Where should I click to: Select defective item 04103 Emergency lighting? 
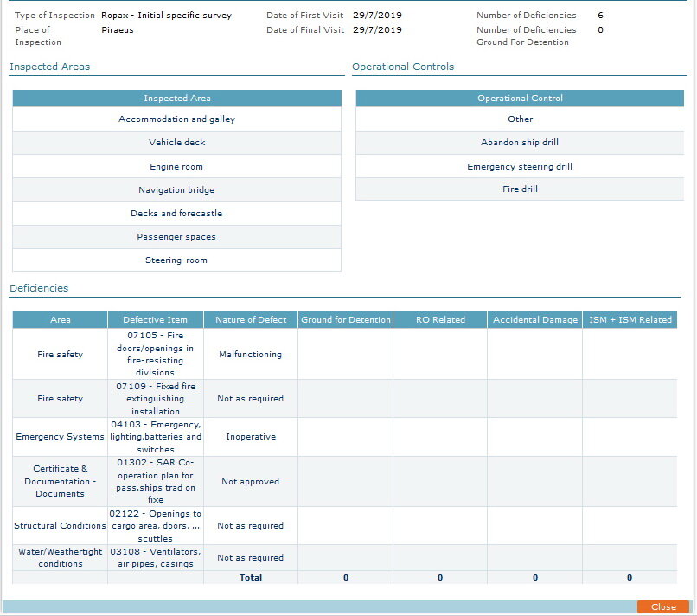tap(155, 437)
